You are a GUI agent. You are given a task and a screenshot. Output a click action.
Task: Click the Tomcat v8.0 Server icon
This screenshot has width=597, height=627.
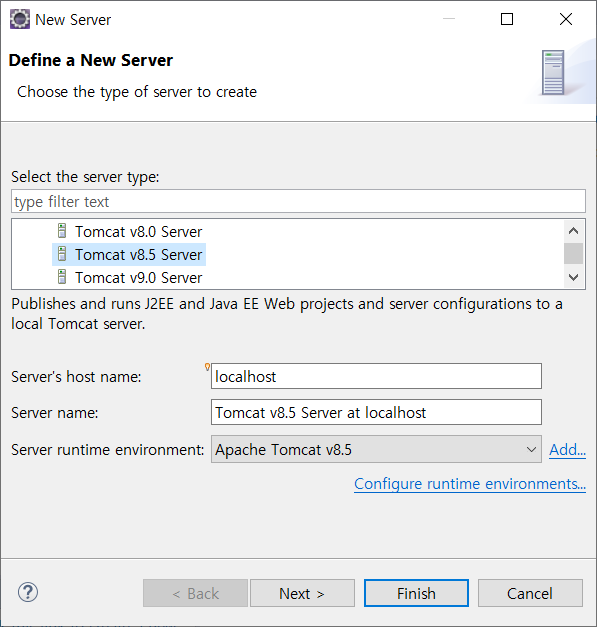point(62,231)
